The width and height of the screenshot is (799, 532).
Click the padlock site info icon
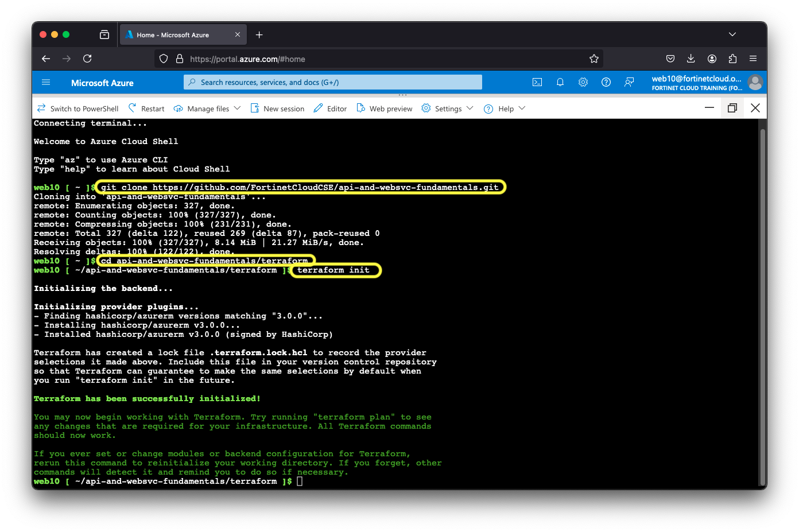(180, 59)
